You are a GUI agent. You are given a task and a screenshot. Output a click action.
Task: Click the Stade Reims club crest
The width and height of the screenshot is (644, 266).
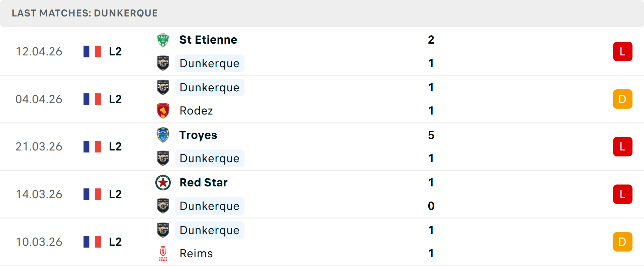(x=163, y=254)
